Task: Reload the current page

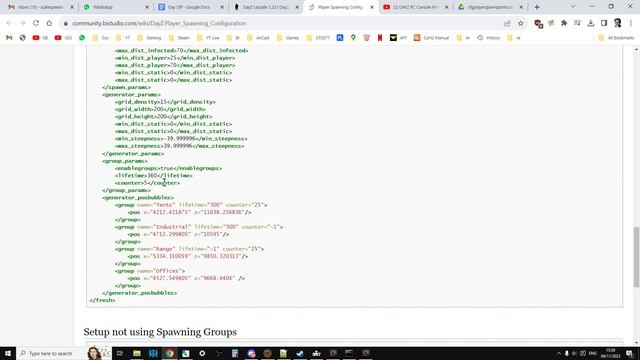Action: [x=36, y=23]
